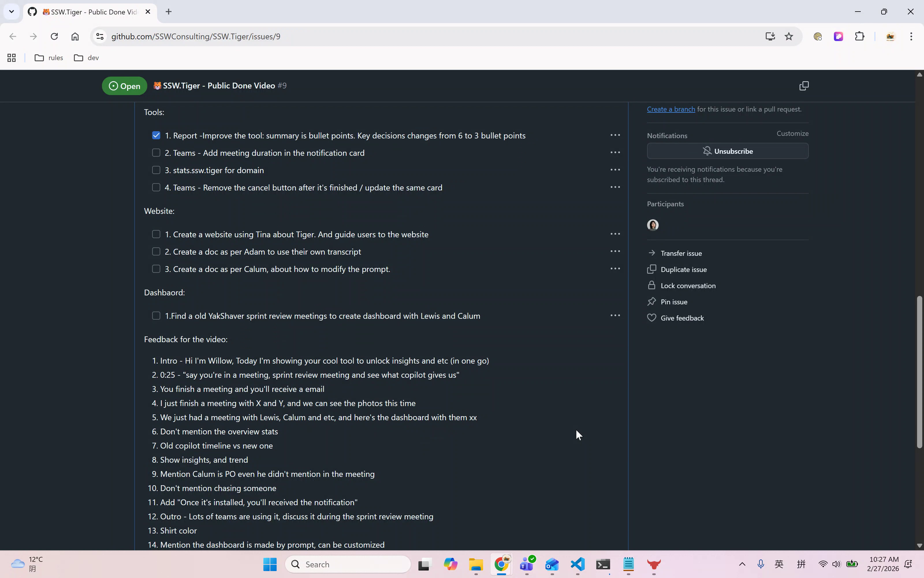Image resolution: width=924 pixels, height=578 pixels.
Task: Uncheck the Report - Improve the tool task
Action: click(x=156, y=135)
